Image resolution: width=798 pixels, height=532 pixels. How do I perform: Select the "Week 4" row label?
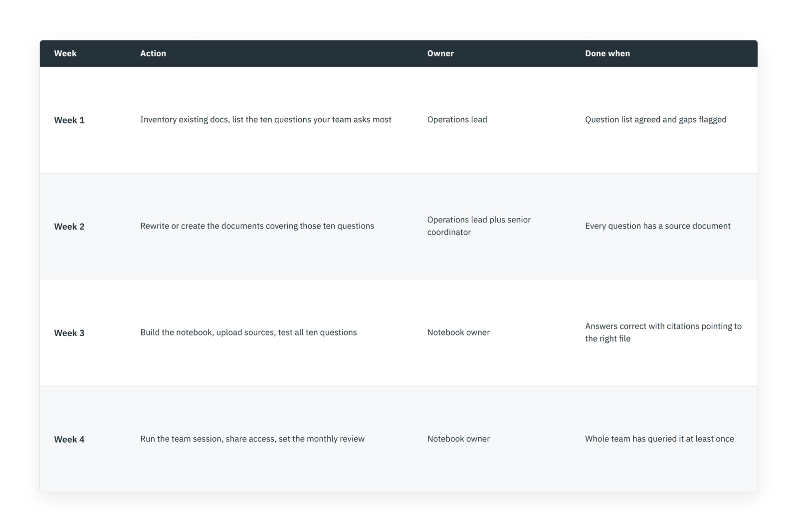pyautogui.click(x=69, y=439)
